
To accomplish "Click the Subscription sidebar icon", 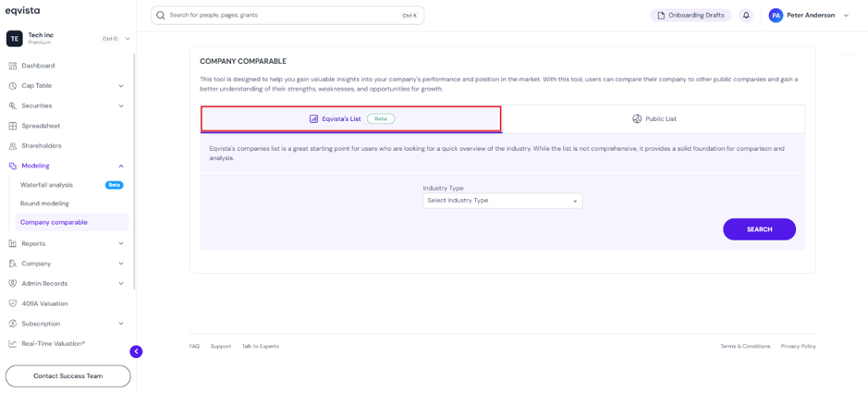I will [13, 324].
